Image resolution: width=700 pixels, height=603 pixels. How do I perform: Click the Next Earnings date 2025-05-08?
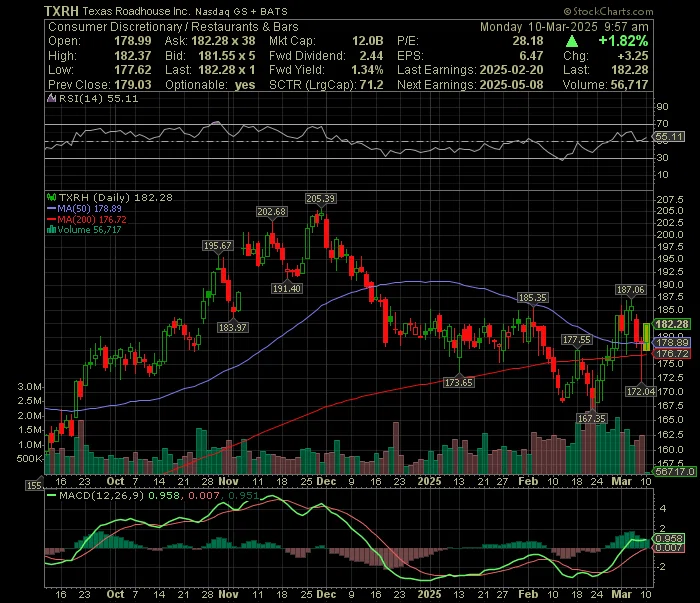click(x=512, y=85)
